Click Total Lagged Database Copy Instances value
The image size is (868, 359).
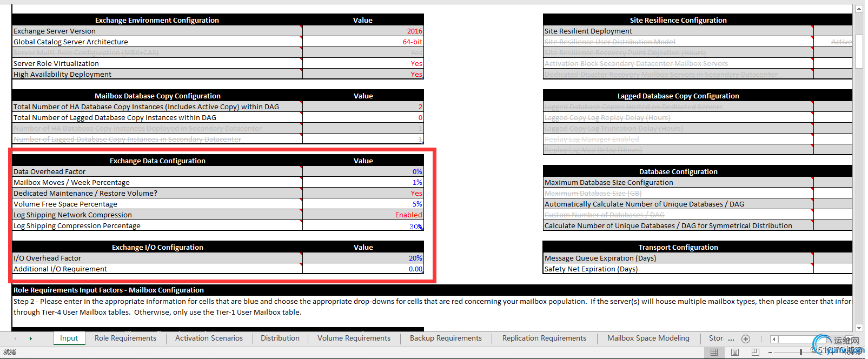[x=363, y=117]
